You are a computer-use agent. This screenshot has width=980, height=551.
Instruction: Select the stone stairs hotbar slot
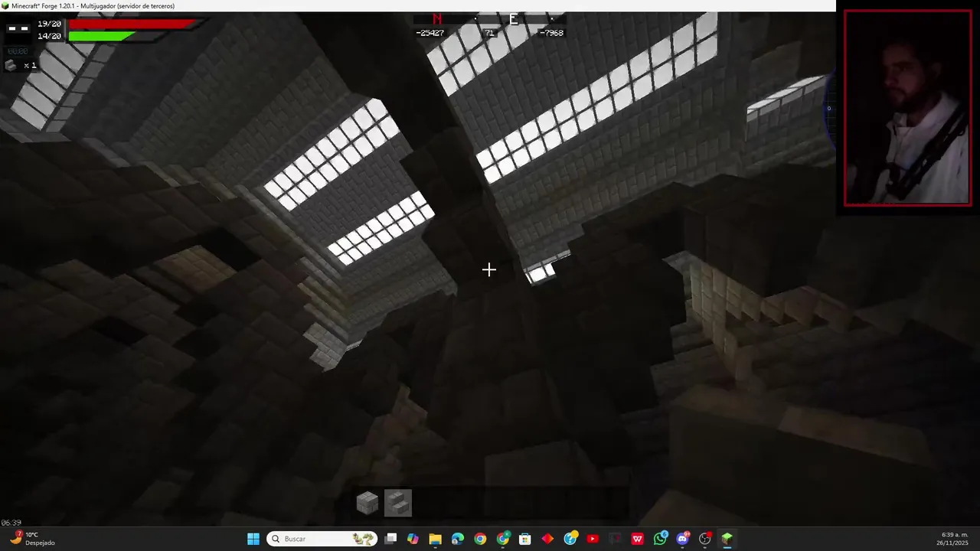tap(398, 503)
